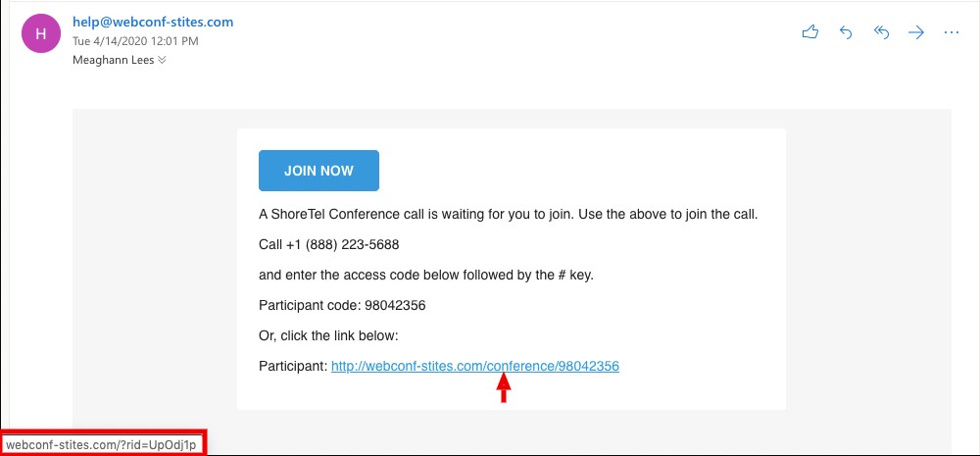Click the URL preview in the status bar
Screen dimensions: 980x456
102,444
